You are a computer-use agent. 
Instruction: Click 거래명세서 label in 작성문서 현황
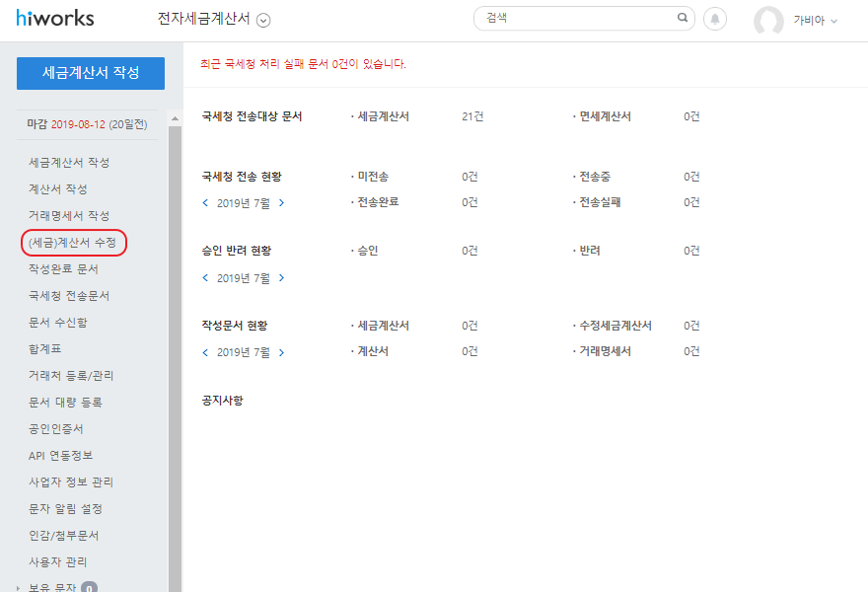[x=605, y=351]
